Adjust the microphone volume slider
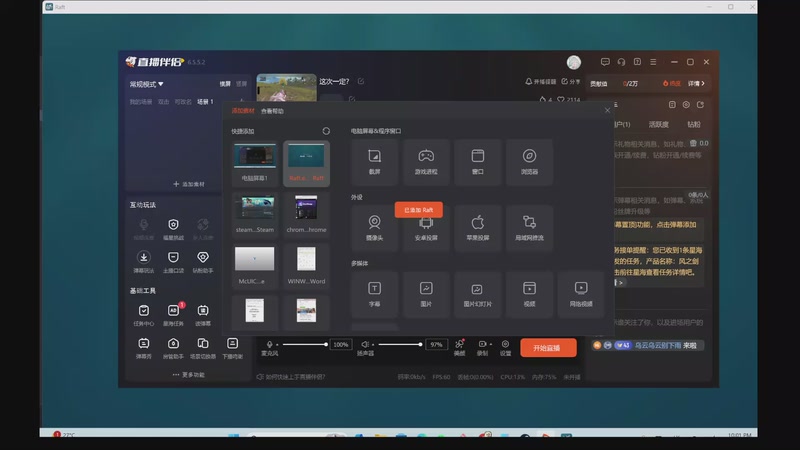800x450 pixels. 305,344
